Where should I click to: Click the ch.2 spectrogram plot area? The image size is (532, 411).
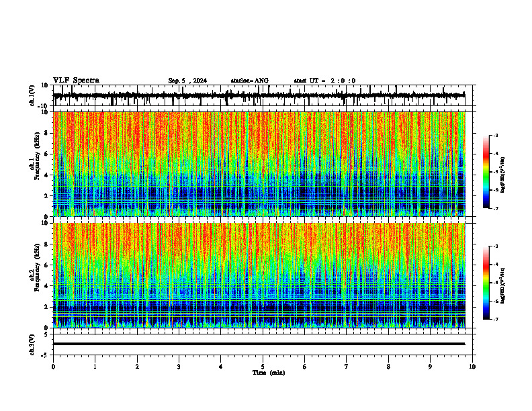coord(259,275)
